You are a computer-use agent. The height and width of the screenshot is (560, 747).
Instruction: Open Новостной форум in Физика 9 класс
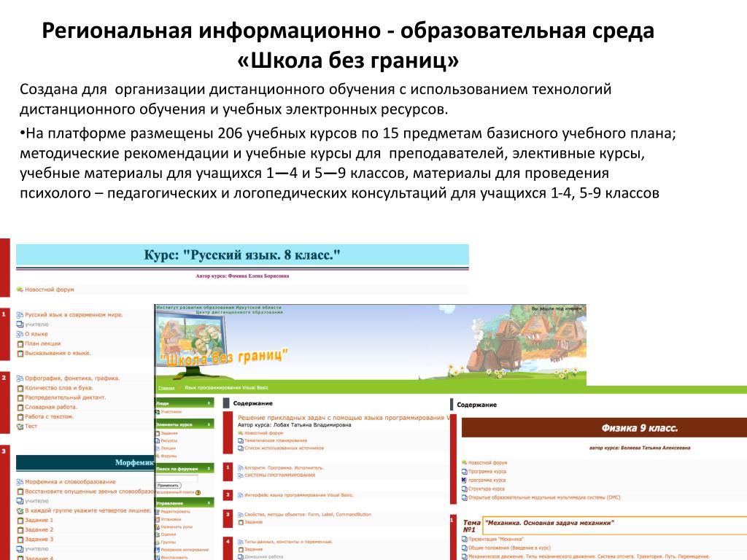coord(487,462)
